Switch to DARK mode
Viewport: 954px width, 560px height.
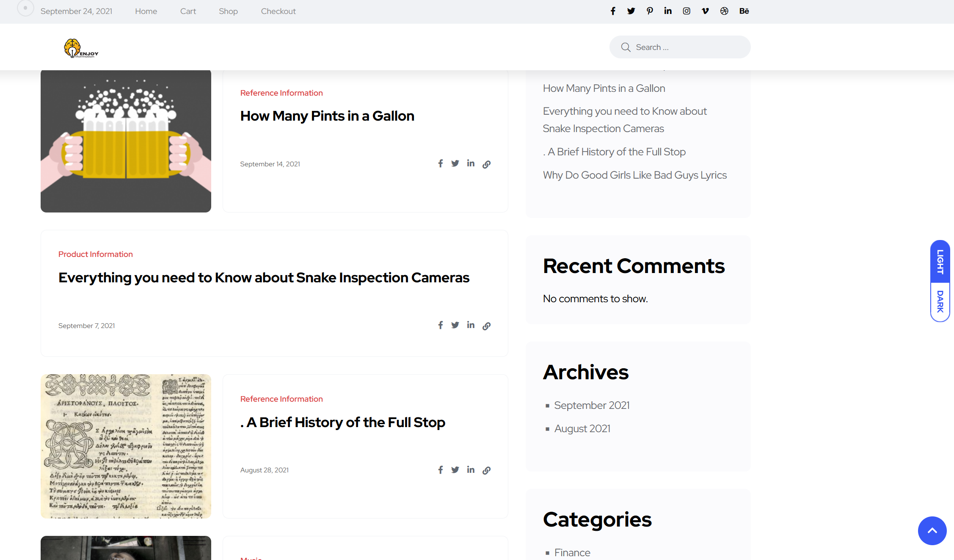pos(940,302)
